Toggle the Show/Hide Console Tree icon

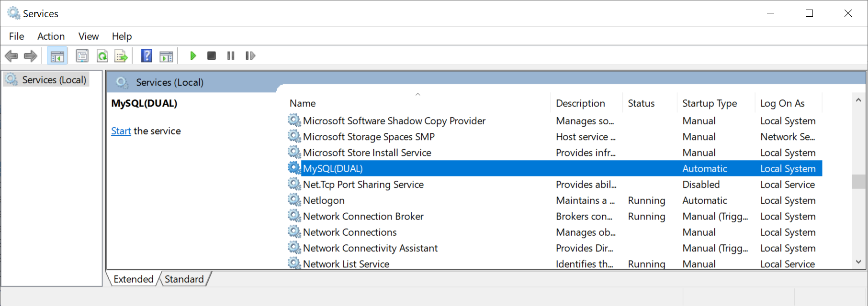coord(57,56)
